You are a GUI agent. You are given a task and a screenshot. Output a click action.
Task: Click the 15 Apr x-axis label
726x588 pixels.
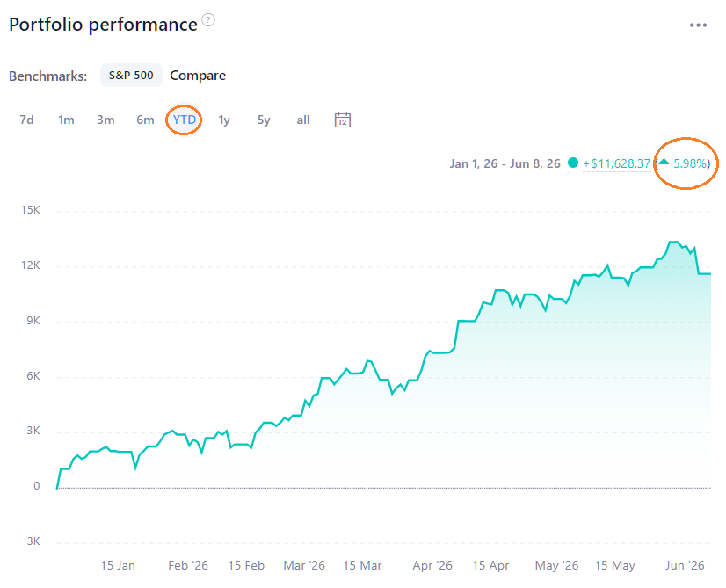tap(490, 565)
